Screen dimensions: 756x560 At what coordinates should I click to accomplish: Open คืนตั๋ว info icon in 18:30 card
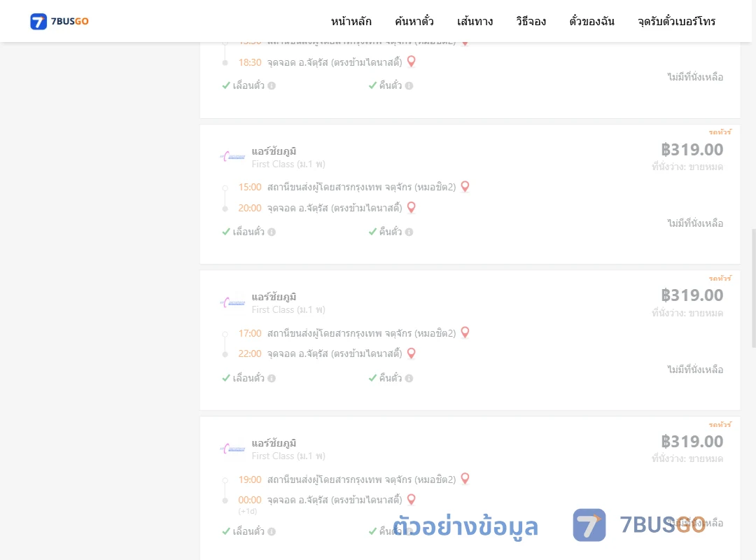pyautogui.click(x=409, y=86)
